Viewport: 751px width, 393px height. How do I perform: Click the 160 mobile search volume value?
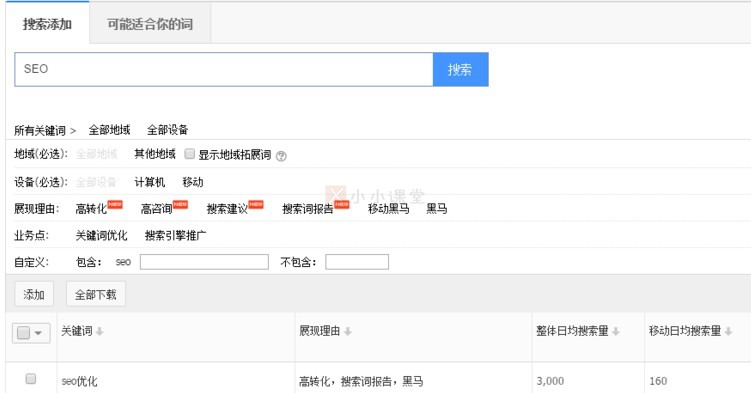click(658, 381)
